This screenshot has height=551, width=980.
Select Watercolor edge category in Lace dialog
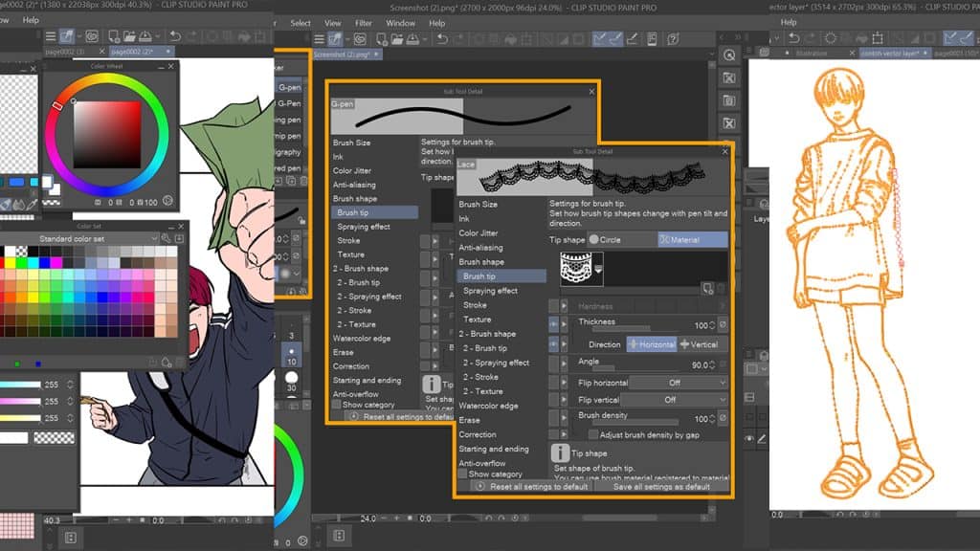488,406
